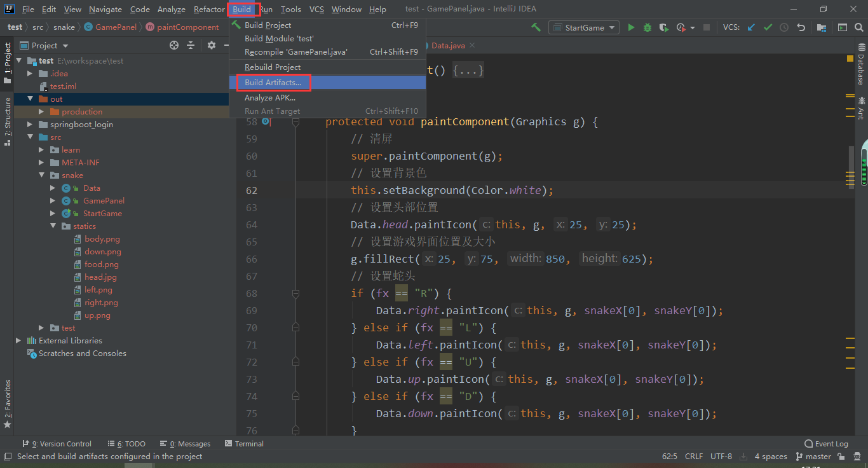Click the VCS Update Project arrow
The image size is (868, 468).
(x=752, y=27)
